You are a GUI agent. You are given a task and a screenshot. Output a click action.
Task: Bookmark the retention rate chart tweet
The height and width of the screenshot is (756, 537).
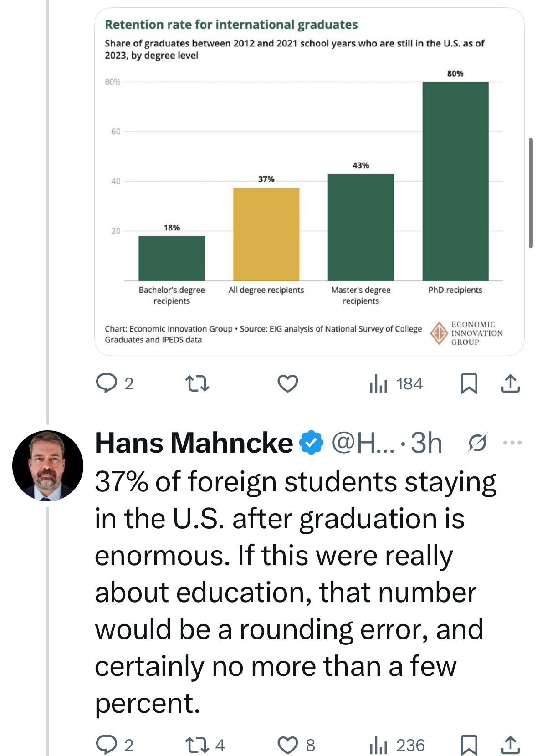(x=469, y=384)
